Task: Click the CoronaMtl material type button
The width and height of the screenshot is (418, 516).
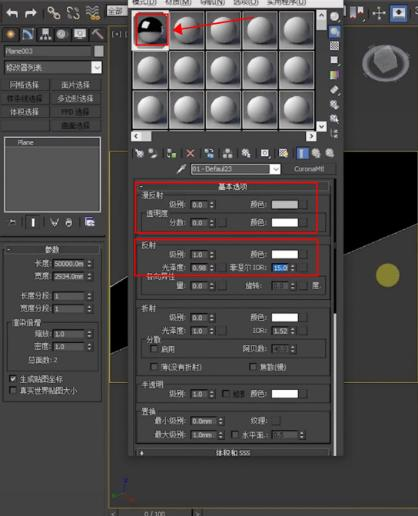Action: (309, 169)
